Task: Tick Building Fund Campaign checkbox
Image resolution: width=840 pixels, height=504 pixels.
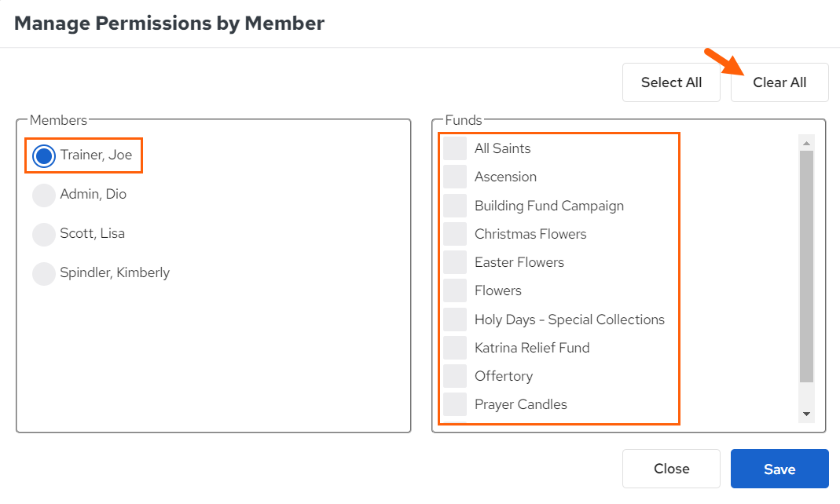Action: (455, 206)
